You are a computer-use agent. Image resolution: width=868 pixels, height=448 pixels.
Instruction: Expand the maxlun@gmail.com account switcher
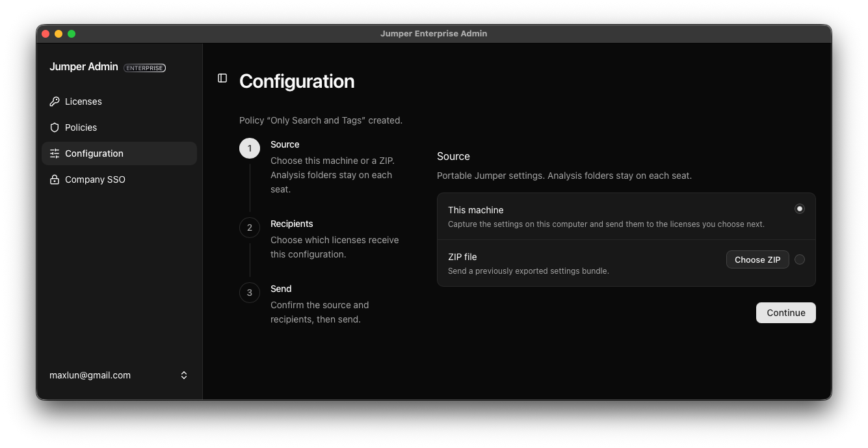click(x=119, y=375)
